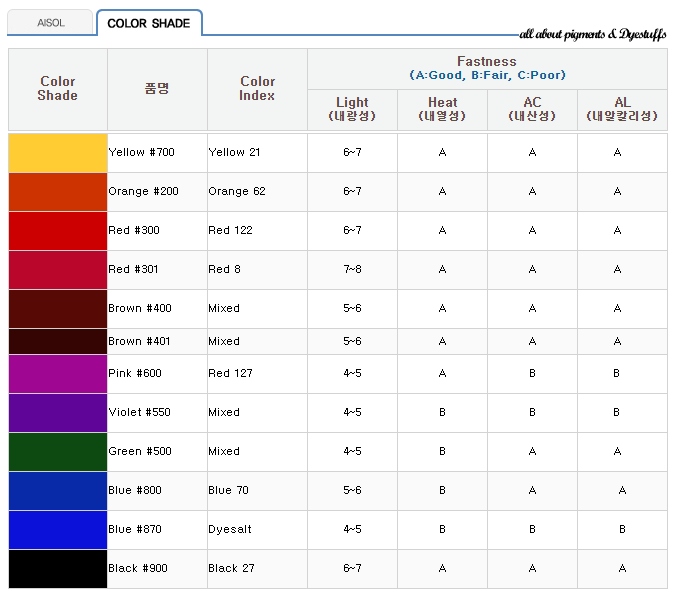Select the Green #500 color swatch
676x597 pixels.
tap(58, 451)
